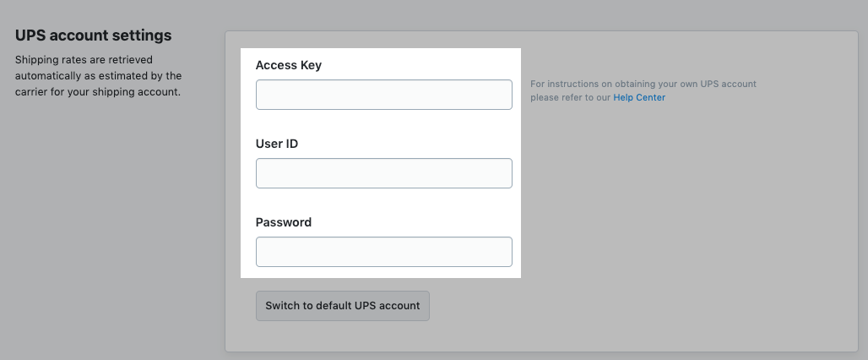Image resolution: width=868 pixels, height=360 pixels.
Task: Click the 'For instructions on obtaining' help line
Action: tap(643, 85)
